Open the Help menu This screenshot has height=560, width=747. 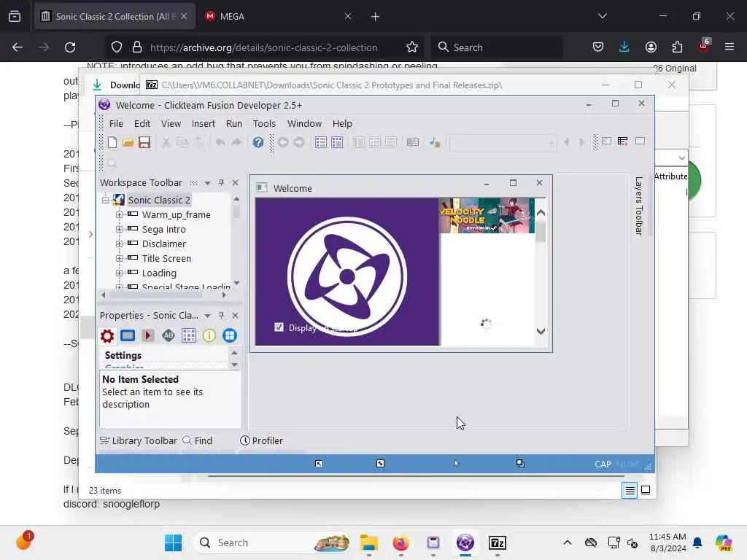[342, 123]
